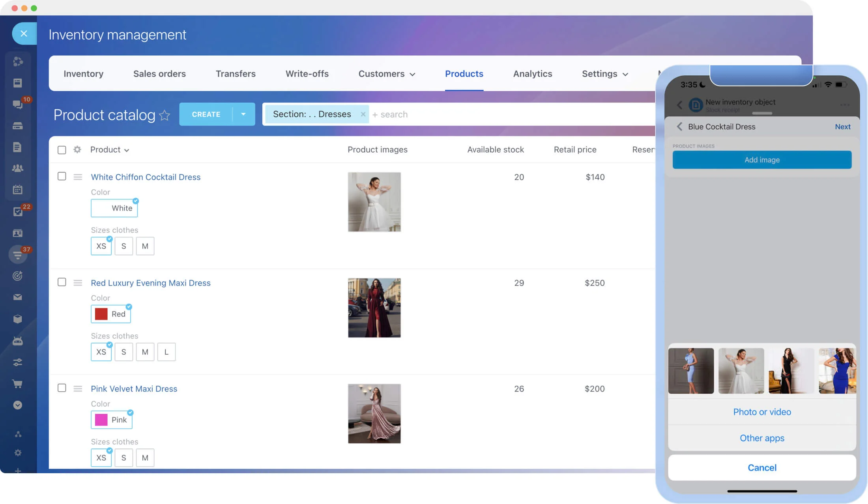868x504 pixels.
Task: Expand the CREATE button dropdown arrow
Action: tap(243, 114)
